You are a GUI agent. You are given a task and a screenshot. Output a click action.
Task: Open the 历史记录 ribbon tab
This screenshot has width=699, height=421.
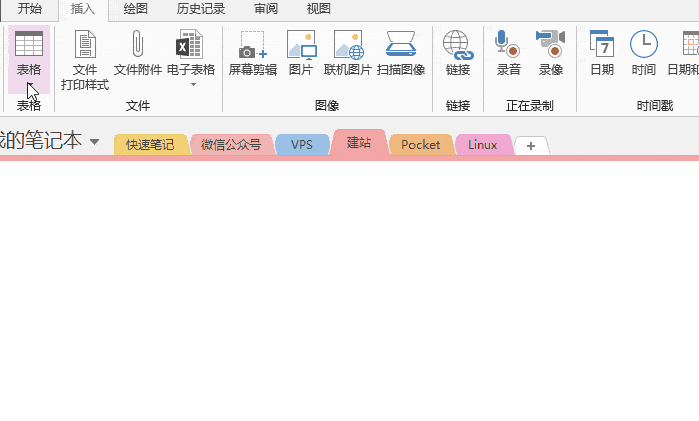click(x=201, y=9)
